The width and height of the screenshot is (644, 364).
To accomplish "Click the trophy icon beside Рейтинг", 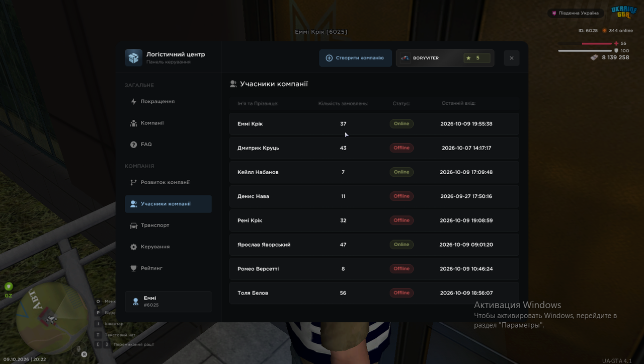I will (133, 268).
